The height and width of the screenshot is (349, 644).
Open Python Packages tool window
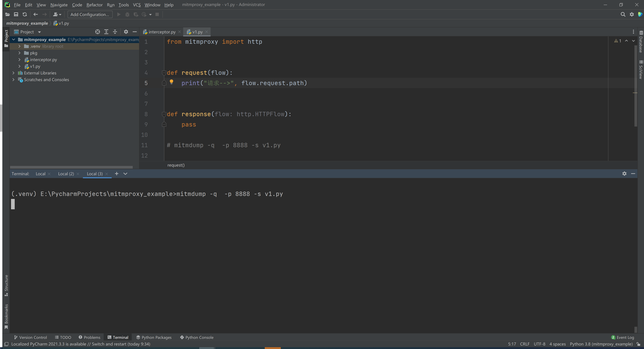click(x=154, y=337)
